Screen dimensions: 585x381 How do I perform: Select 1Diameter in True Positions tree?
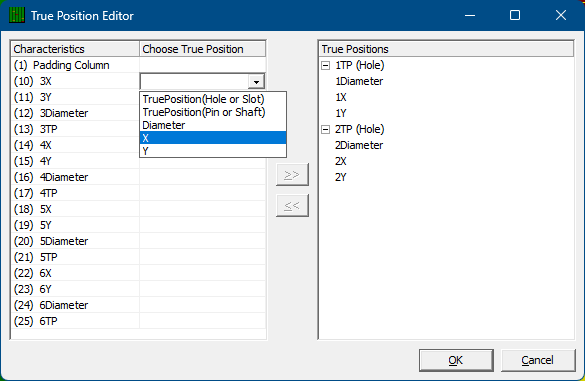tap(359, 81)
